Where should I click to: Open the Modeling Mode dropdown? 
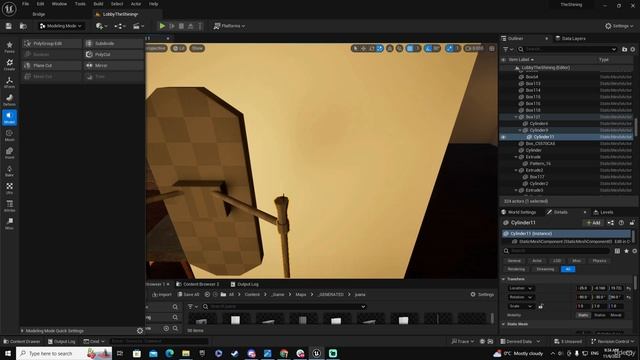pyautogui.click(x=61, y=26)
